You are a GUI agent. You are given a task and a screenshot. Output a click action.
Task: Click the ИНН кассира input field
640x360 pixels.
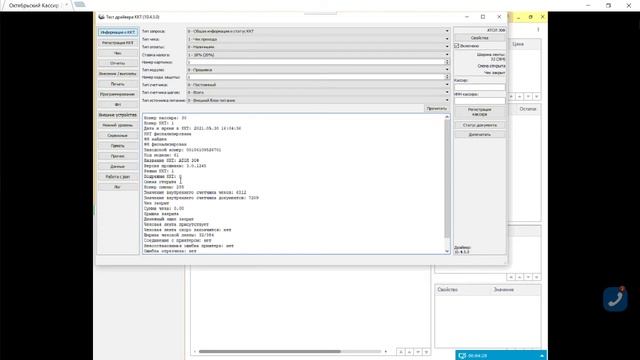[480, 100]
